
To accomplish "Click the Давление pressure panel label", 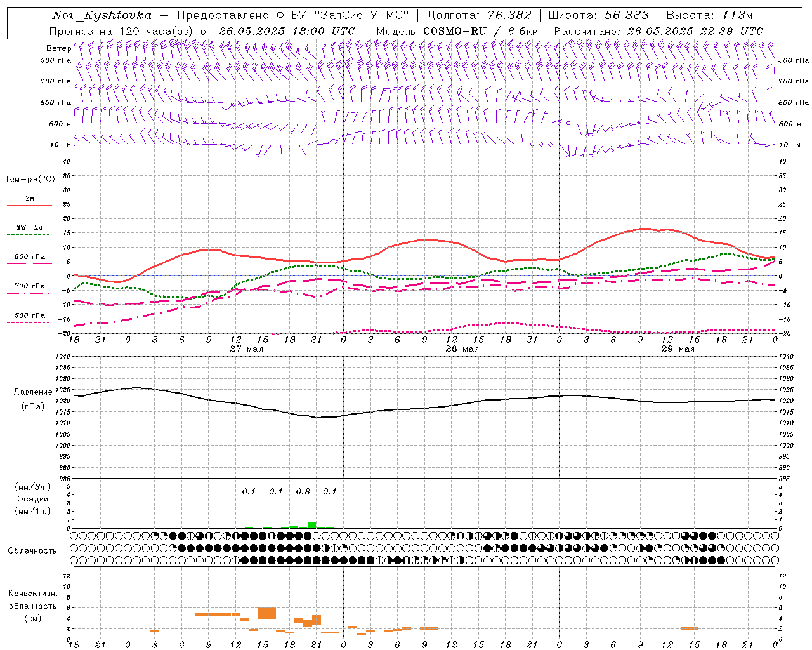I will pyautogui.click(x=33, y=392).
